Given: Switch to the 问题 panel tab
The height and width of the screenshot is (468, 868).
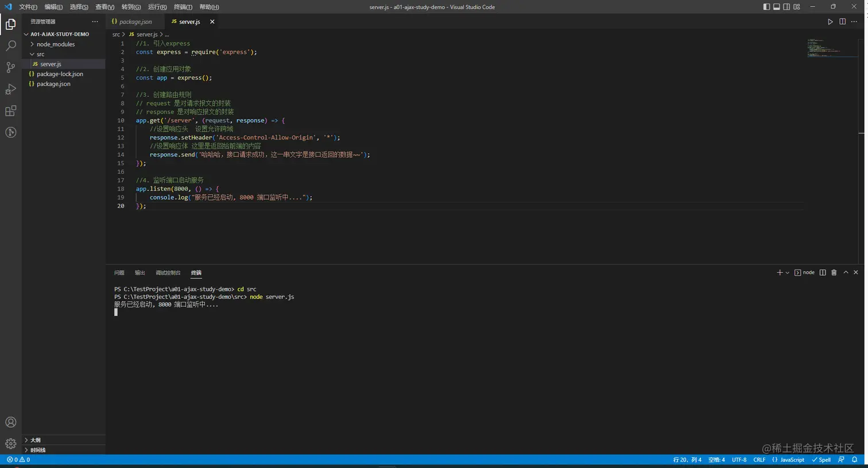Looking at the screenshot, I should coord(119,273).
